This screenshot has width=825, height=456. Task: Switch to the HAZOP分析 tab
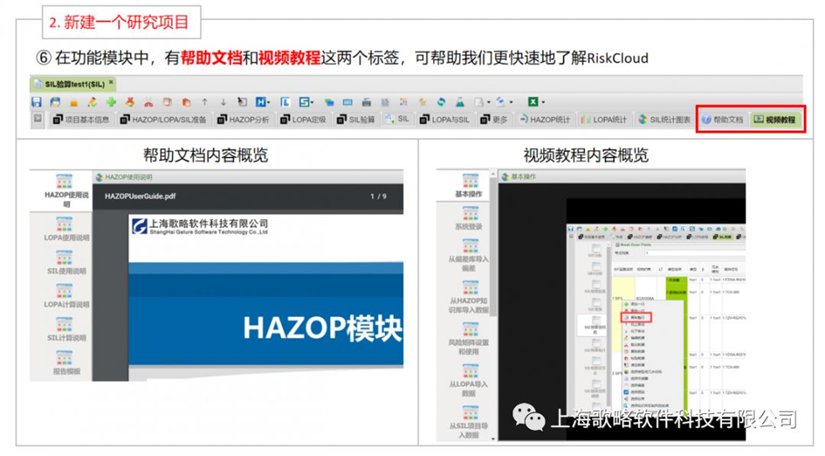click(x=243, y=119)
